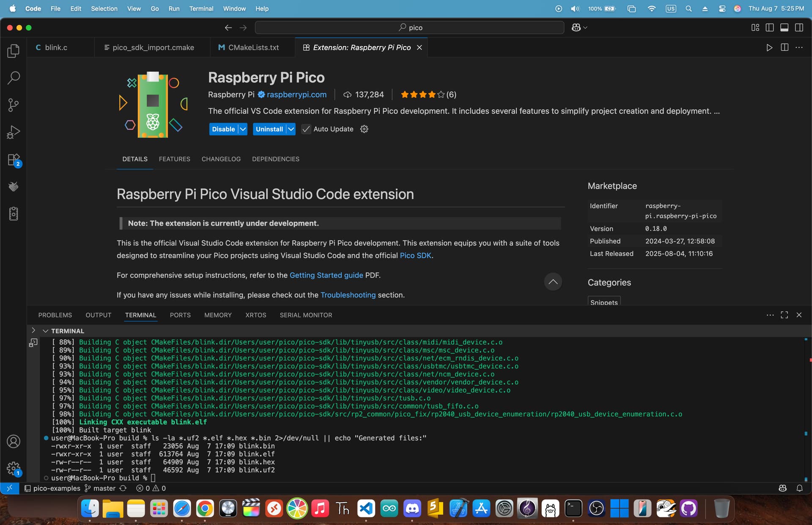
Task: Switch to the CHANGELOG tab
Action: tap(221, 159)
